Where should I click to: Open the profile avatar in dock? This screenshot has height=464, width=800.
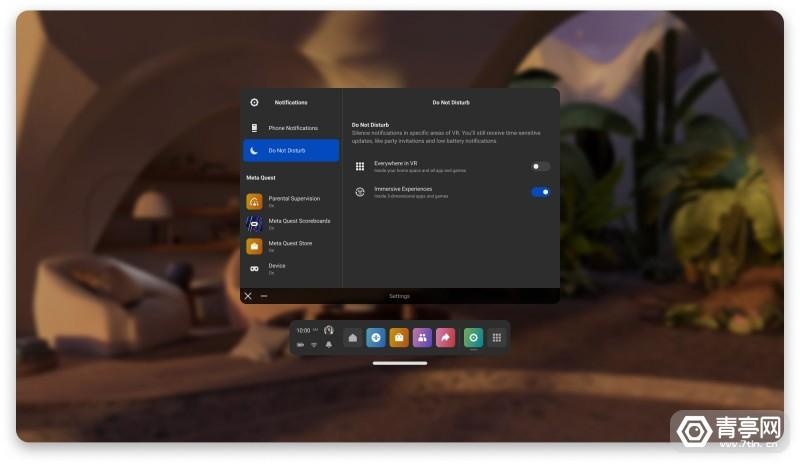(x=329, y=330)
